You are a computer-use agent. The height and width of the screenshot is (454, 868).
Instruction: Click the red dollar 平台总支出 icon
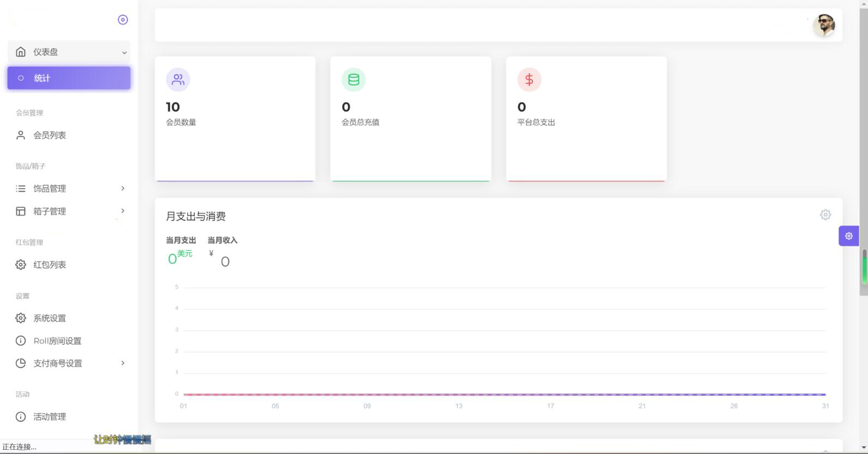(x=529, y=80)
